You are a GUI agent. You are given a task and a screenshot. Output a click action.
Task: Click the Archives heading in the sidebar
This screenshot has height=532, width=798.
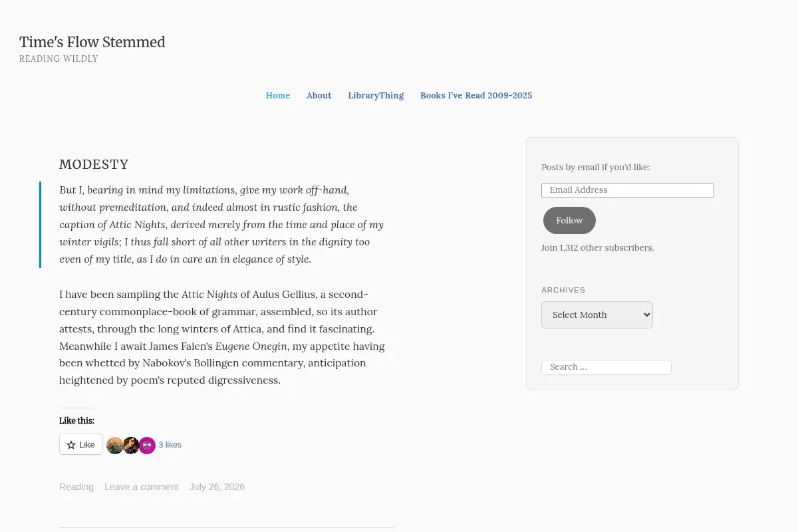(563, 290)
